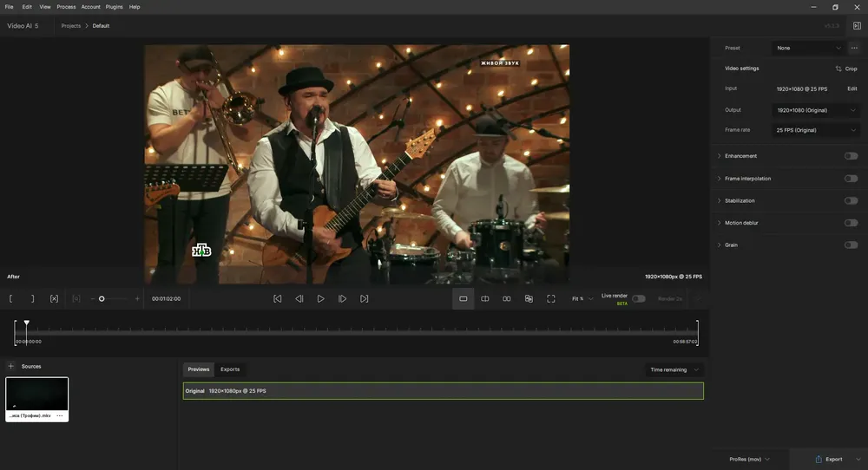Click the play button
868x470 pixels.
click(320, 298)
